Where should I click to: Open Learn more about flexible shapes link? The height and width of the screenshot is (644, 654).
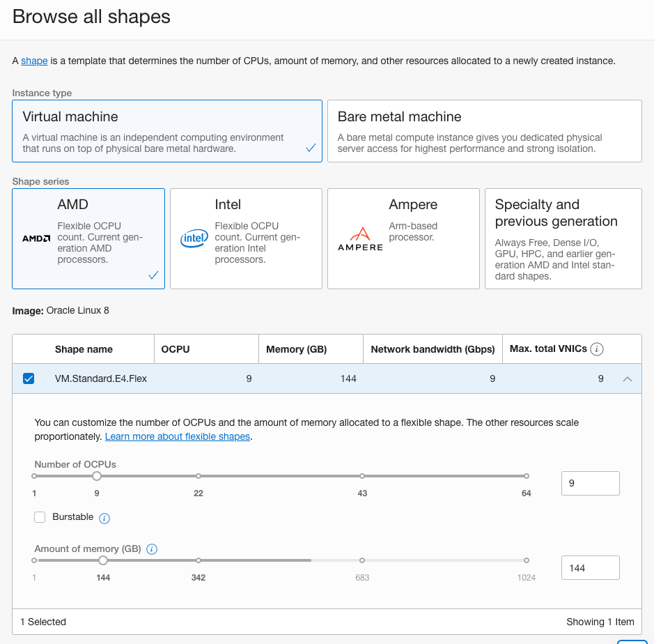click(x=177, y=436)
